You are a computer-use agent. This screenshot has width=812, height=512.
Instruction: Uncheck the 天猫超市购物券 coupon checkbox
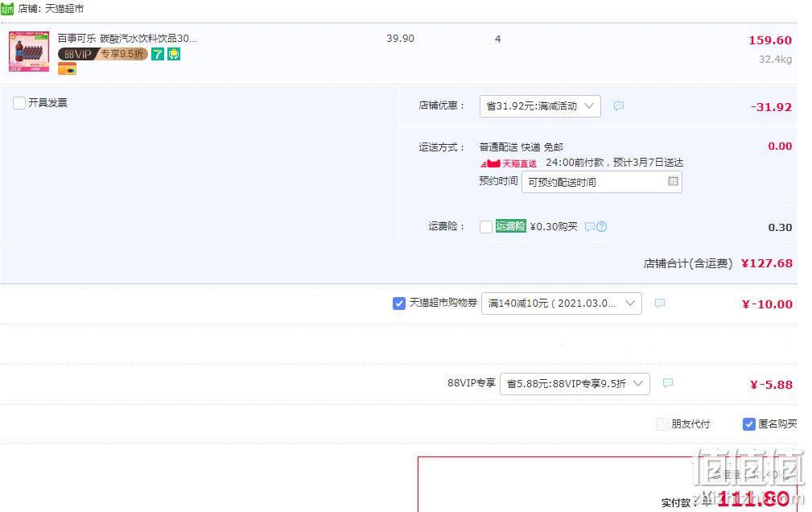(398, 303)
